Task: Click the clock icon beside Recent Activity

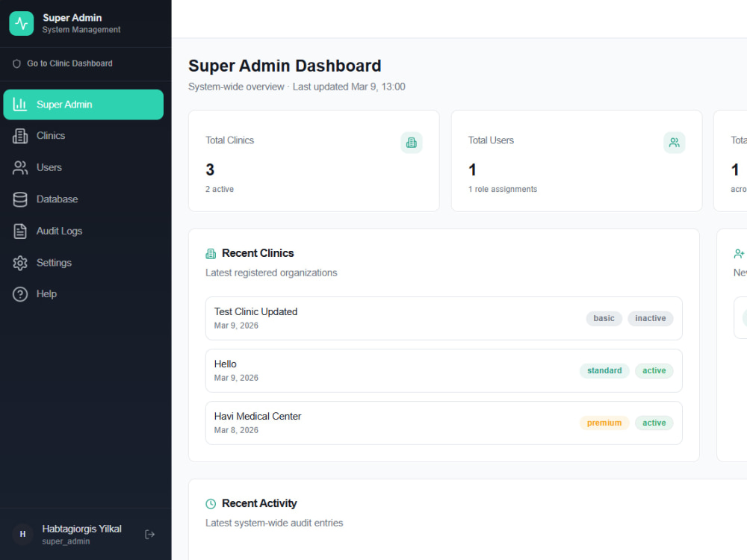Action: click(x=211, y=504)
